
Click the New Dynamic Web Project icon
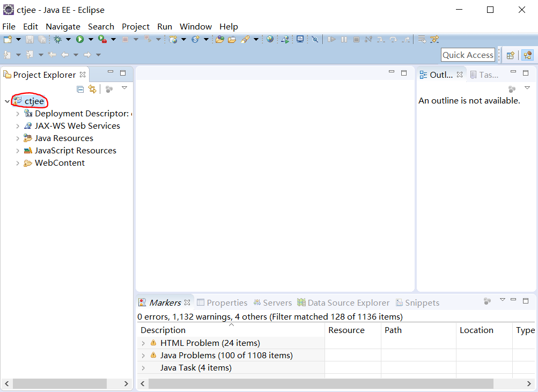pyautogui.click(x=173, y=40)
